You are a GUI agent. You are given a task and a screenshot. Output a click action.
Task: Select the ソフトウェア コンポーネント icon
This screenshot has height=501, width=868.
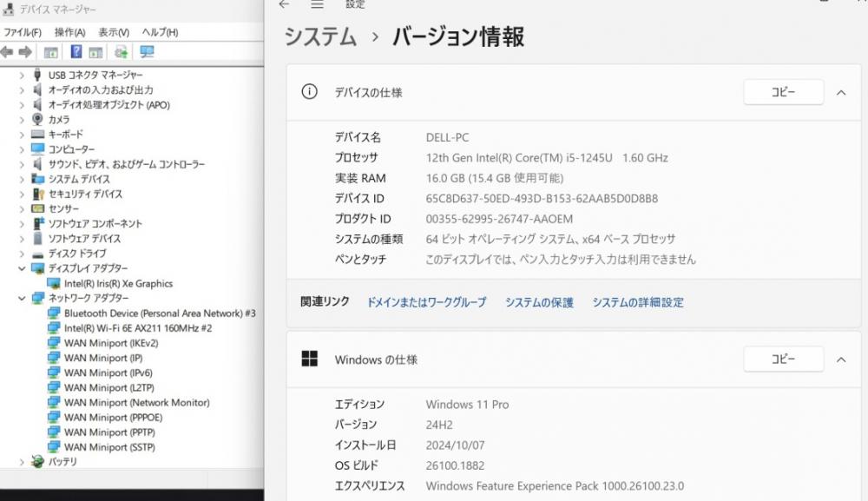click(37, 224)
